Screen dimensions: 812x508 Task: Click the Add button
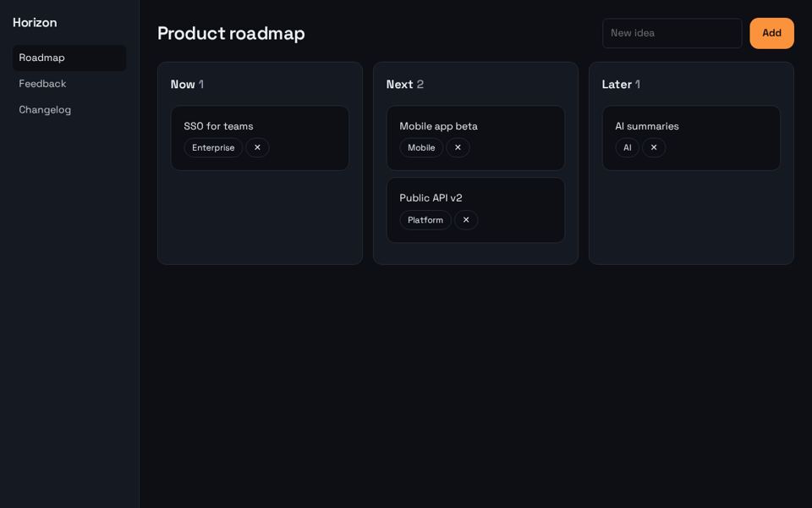(x=771, y=33)
